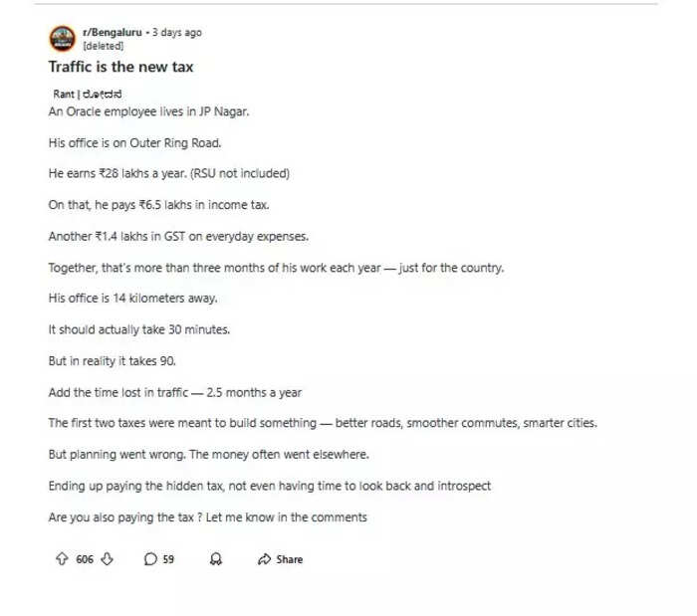Click the sentence about 2.5 months a year
The image size is (697, 616).
coord(174,393)
